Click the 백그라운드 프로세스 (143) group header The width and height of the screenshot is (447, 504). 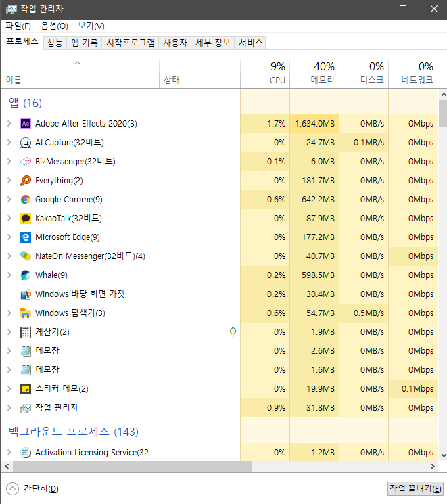click(x=74, y=432)
